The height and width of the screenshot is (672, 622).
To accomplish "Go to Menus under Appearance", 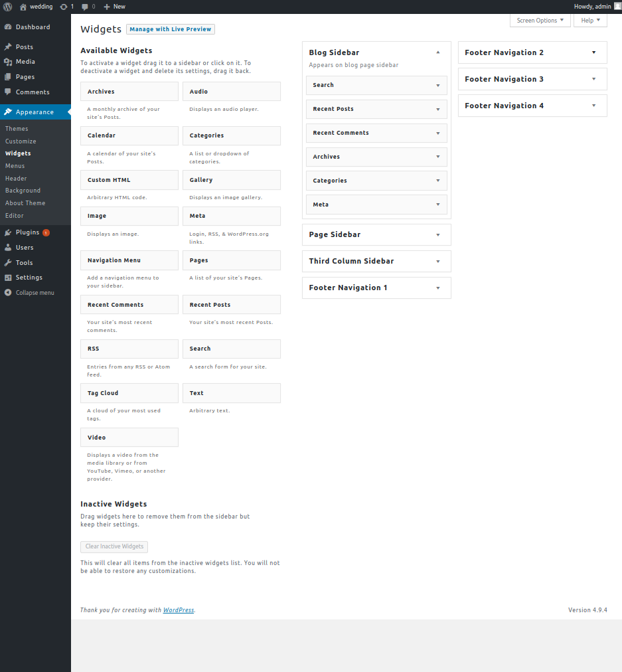I will [15, 166].
